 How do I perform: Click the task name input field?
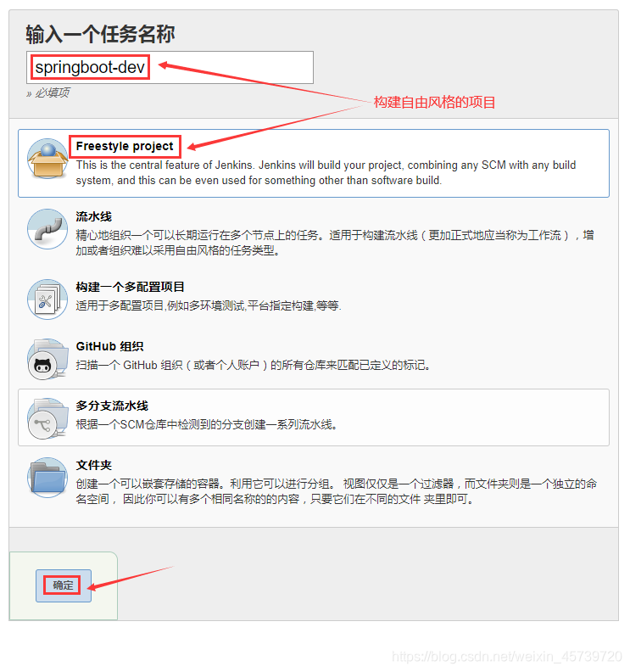tap(170, 67)
